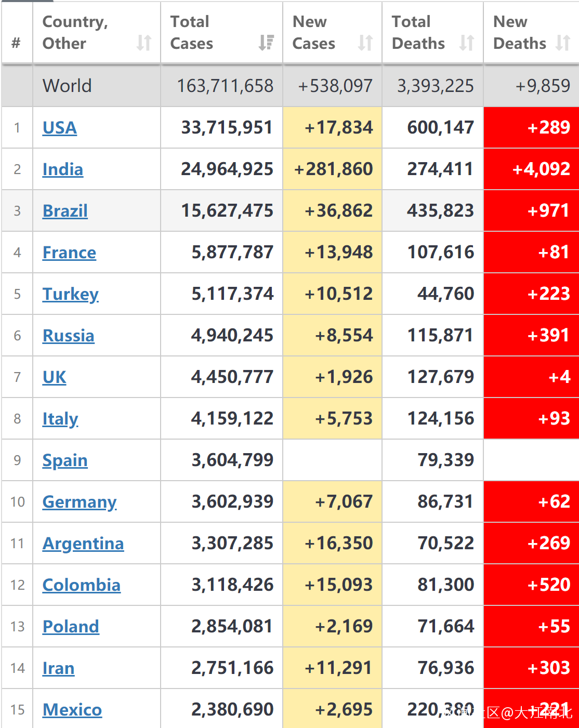Viewport: 579px width, 728px height.
Task: Click sort arrows in New Cases header
Action: pos(365,43)
